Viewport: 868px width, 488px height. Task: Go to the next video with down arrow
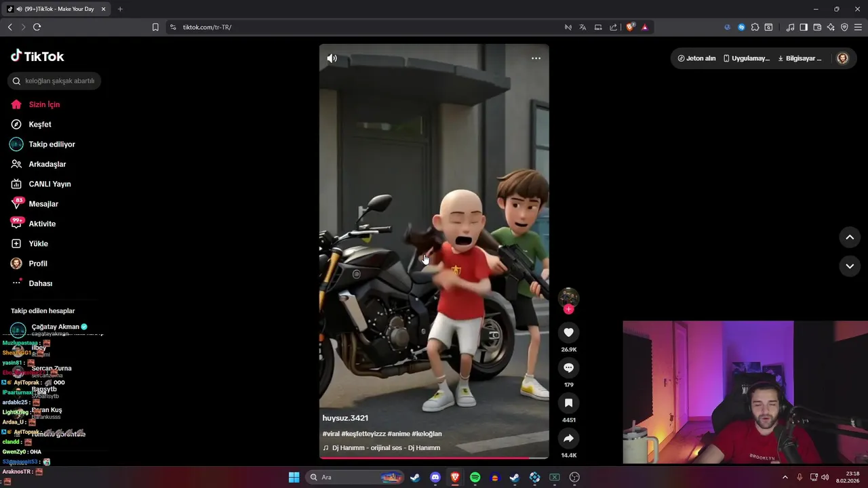tap(850, 266)
